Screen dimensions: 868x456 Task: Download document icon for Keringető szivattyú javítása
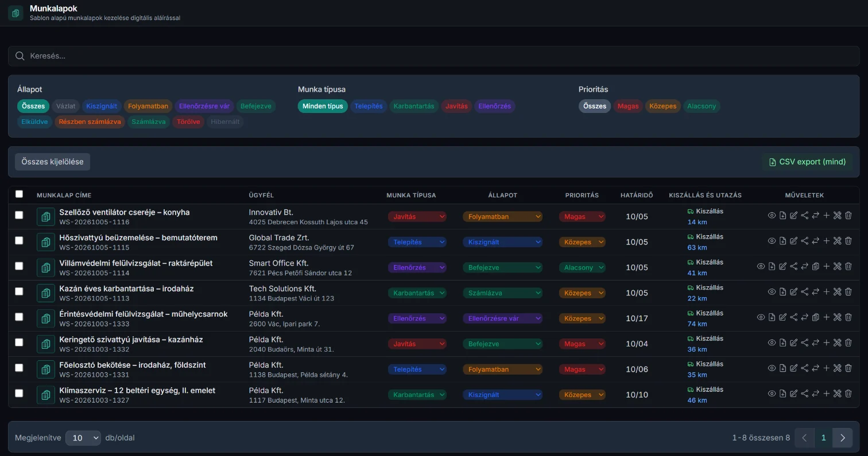point(782,342)
